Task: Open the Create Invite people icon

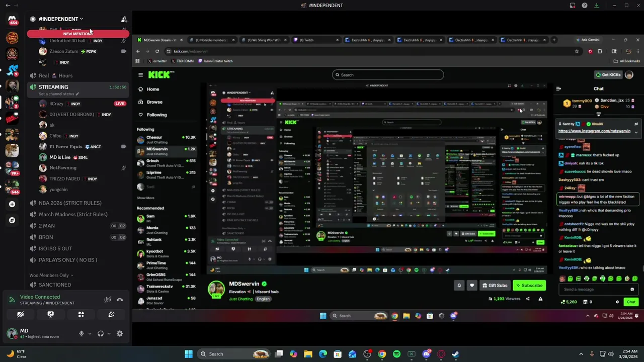Action: pos(124,19)
